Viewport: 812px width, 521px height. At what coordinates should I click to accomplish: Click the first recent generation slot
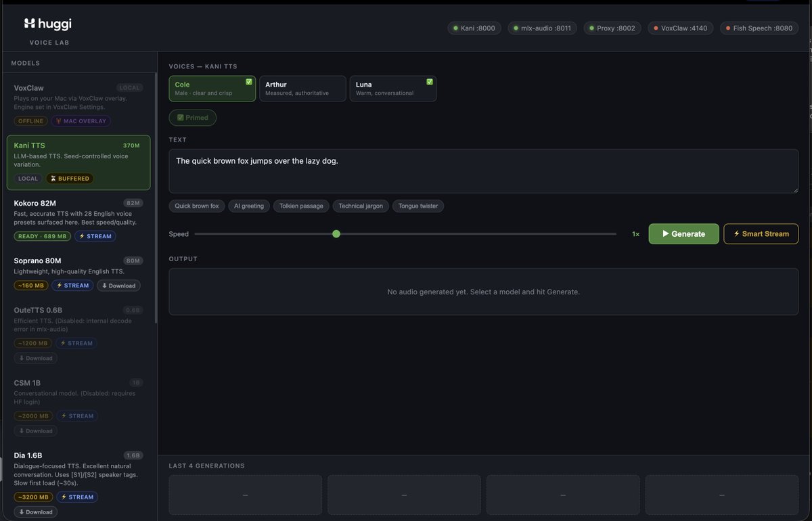(245, 495)
